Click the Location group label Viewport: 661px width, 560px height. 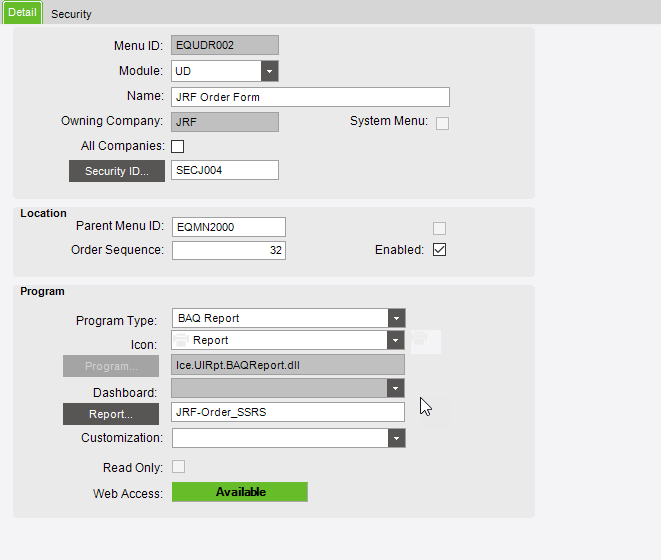pyautogui.click(x=43, y=213)
